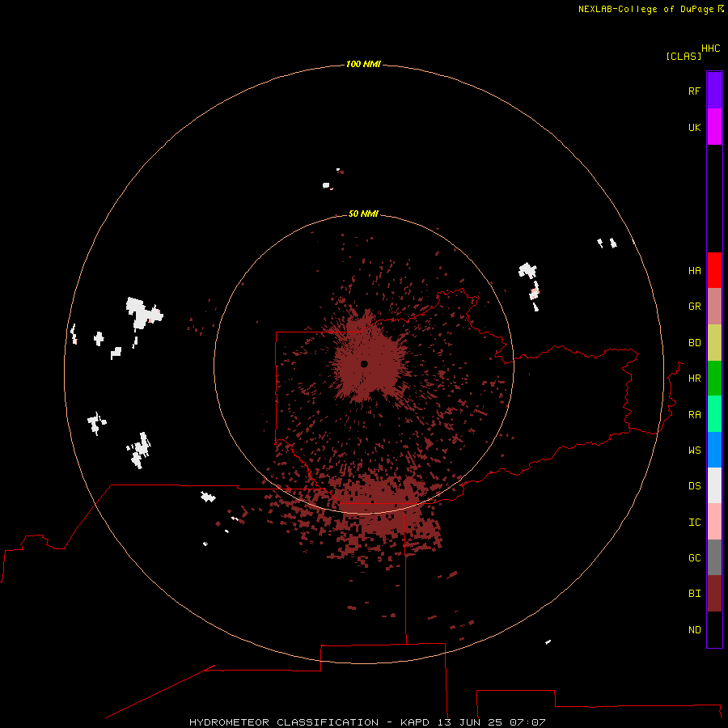
Task: Click the GC gray color swatch
Action: (714, 557)
